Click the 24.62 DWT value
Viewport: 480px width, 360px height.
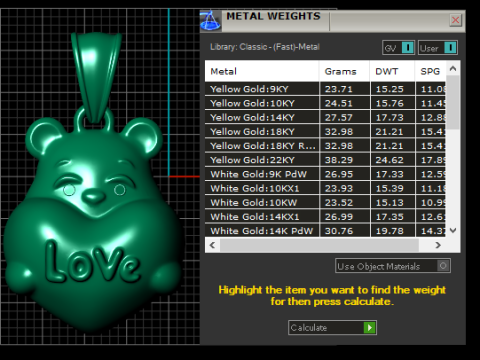click(389, 160)
